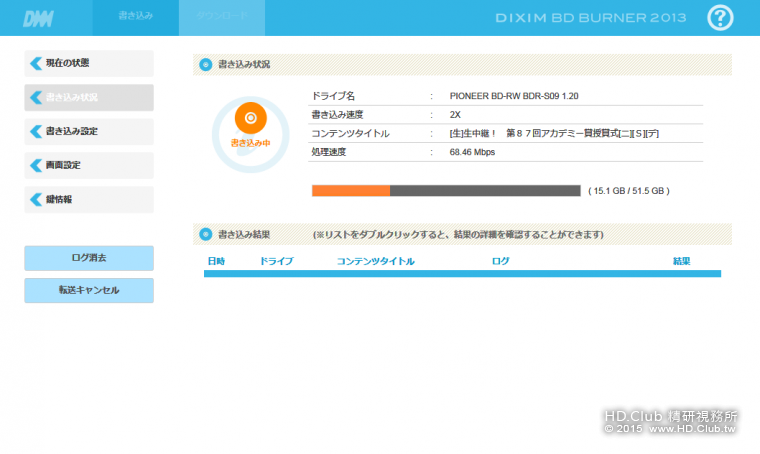Click the ドライブ名 label
The height and width of the screenshot is (454, 760).
[x=333, y=96]
